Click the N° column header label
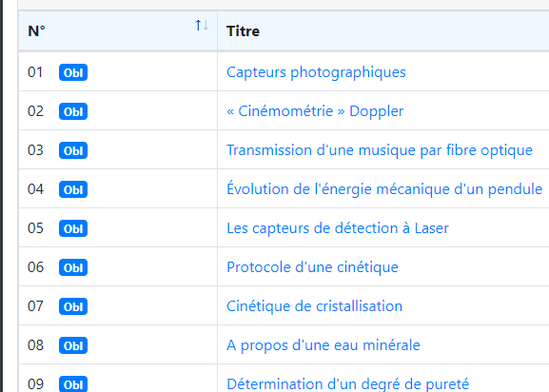 click(36, 31)
